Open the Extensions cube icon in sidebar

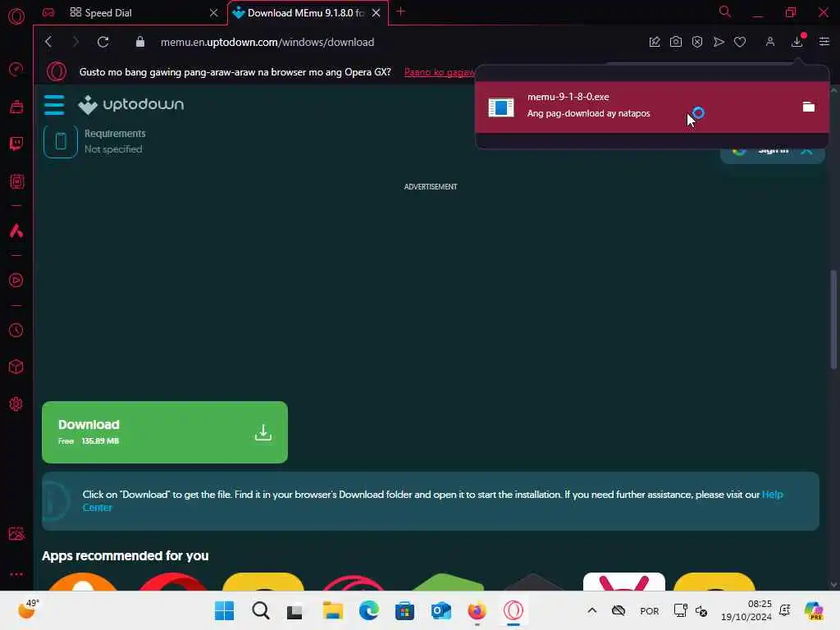pyautogui.click(x=16, y=367)
